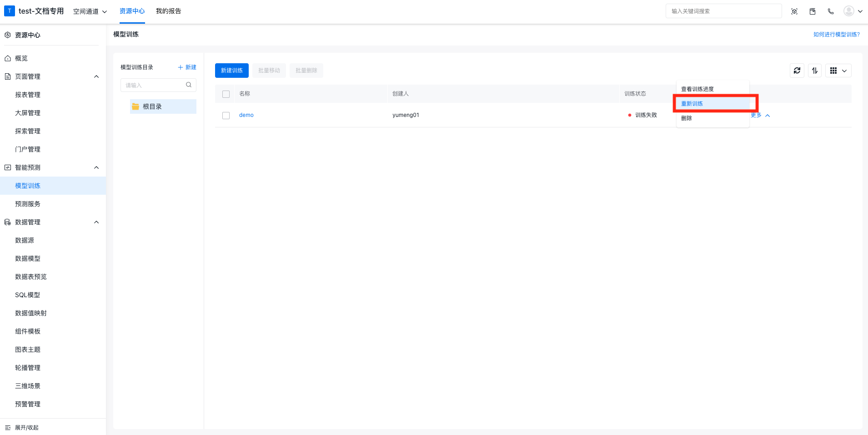Click the directory 请输入 search field
Screen dimensions: 868x435
coord(158,85)
